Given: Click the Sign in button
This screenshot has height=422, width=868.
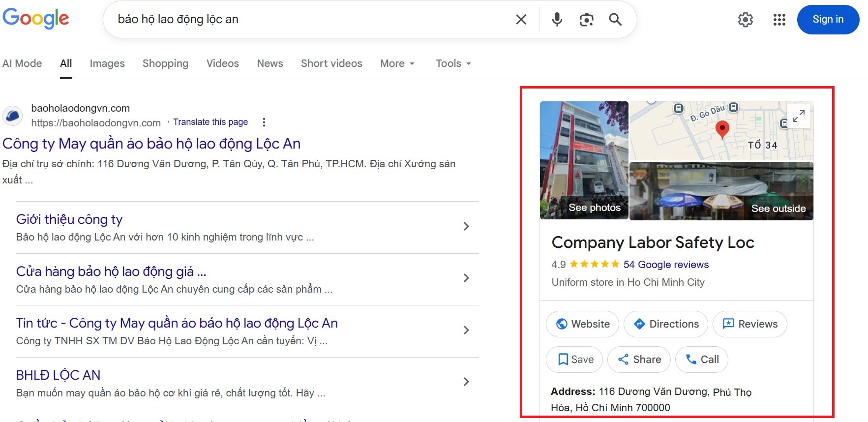Looking at the screenshot, I should [828, 20].
